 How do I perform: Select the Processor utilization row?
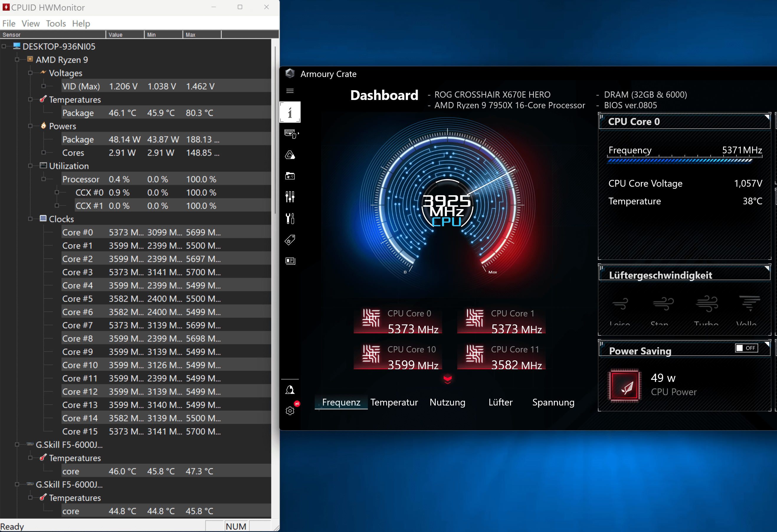tap(166, 179)
